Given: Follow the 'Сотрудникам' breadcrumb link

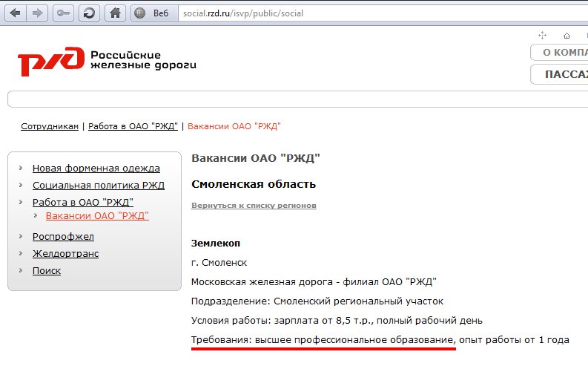Looking at the screenshot, I should tap(50, 126).
